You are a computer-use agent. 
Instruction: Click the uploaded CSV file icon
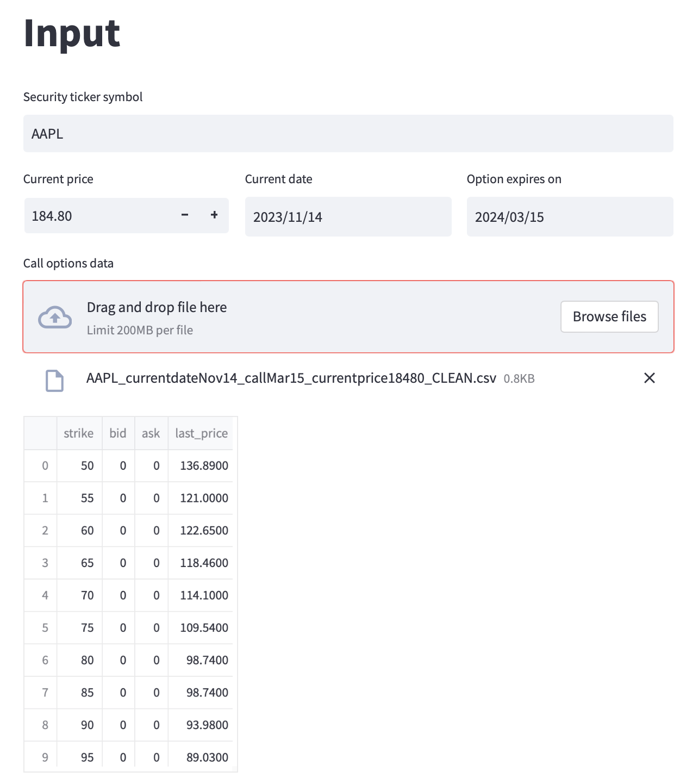54,381
